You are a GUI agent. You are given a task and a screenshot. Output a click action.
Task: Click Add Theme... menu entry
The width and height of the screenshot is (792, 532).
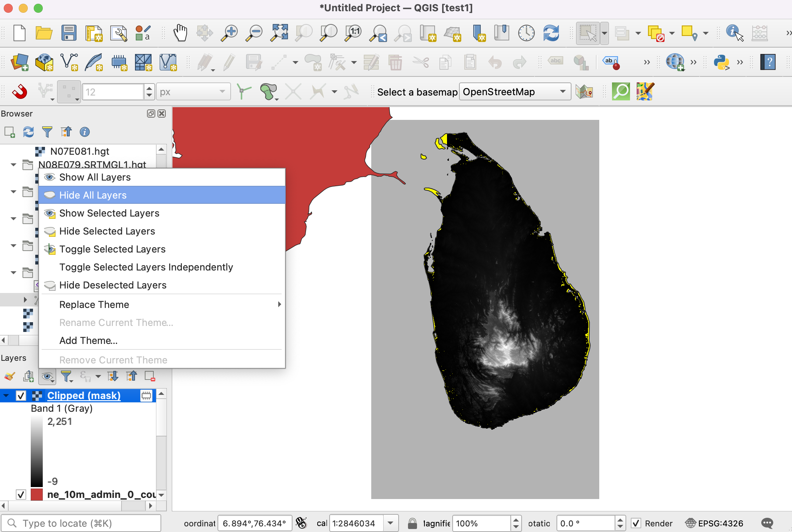point(88,341)
